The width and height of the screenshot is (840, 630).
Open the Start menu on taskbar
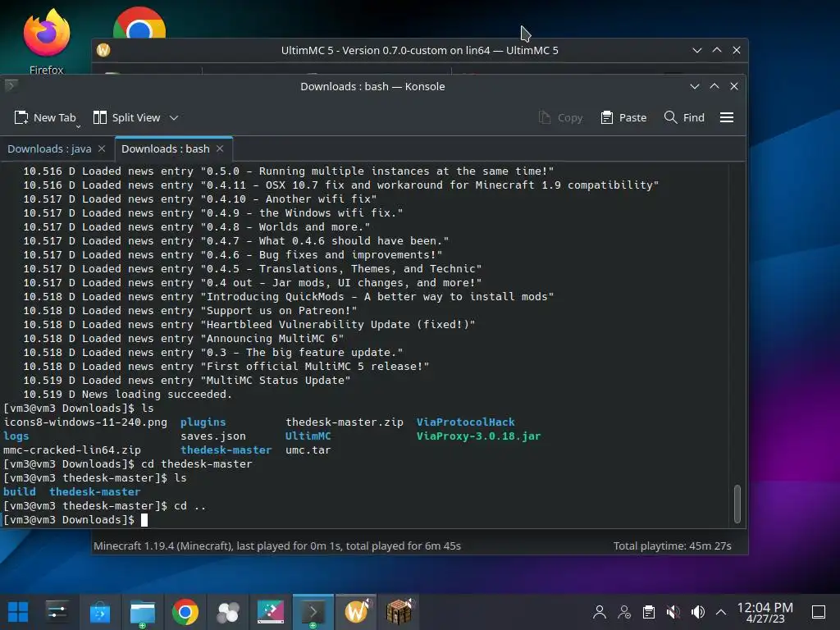pyautogui.click(x=18, y=612)
